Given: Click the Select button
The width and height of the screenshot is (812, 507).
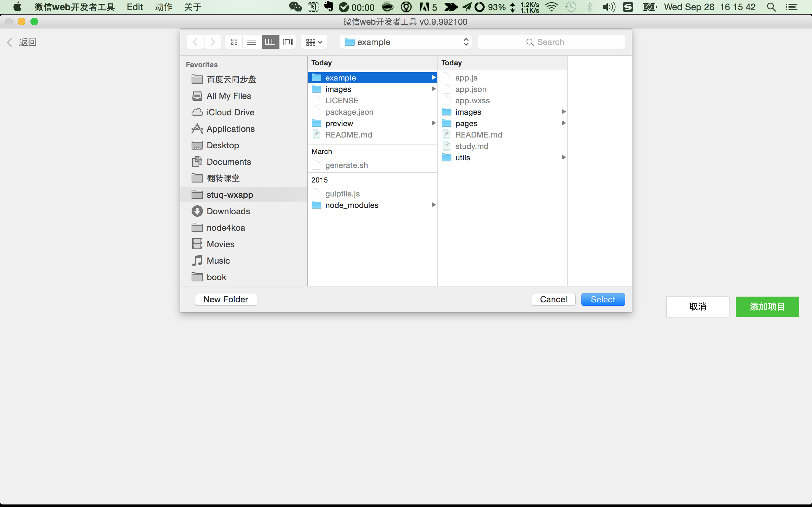Looking at the screenshot, I should coord(603,299).
